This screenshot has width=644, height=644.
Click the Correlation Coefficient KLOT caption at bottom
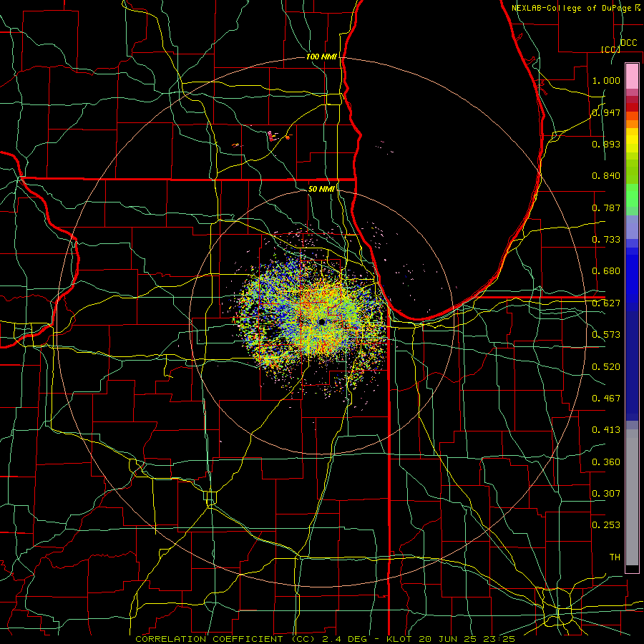(x=325, y=639)
